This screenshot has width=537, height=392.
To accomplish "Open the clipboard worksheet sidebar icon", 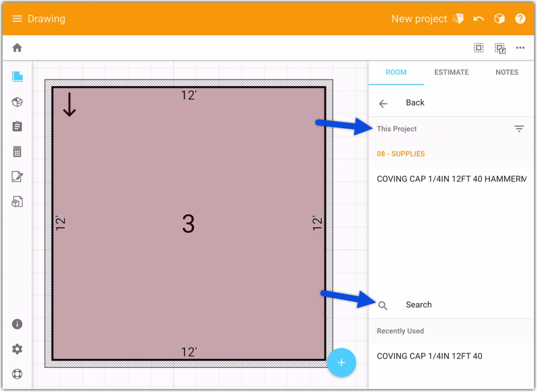I will (x=17, y=127).
